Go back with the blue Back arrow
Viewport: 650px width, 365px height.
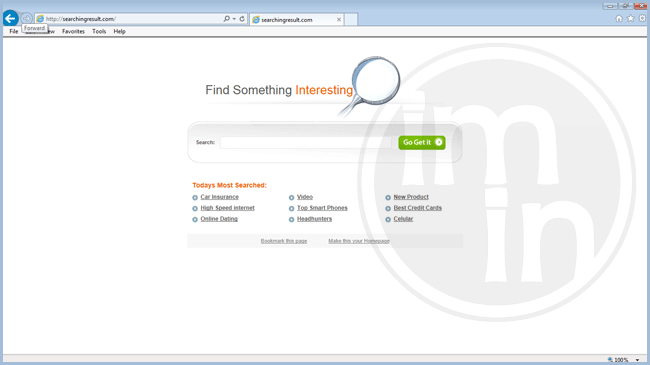(10, 18)
